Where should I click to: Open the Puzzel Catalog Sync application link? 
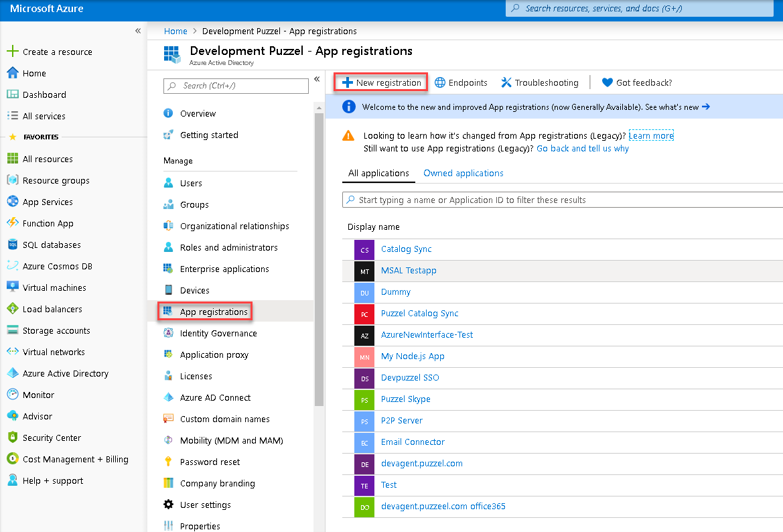(x=419, y=313)
